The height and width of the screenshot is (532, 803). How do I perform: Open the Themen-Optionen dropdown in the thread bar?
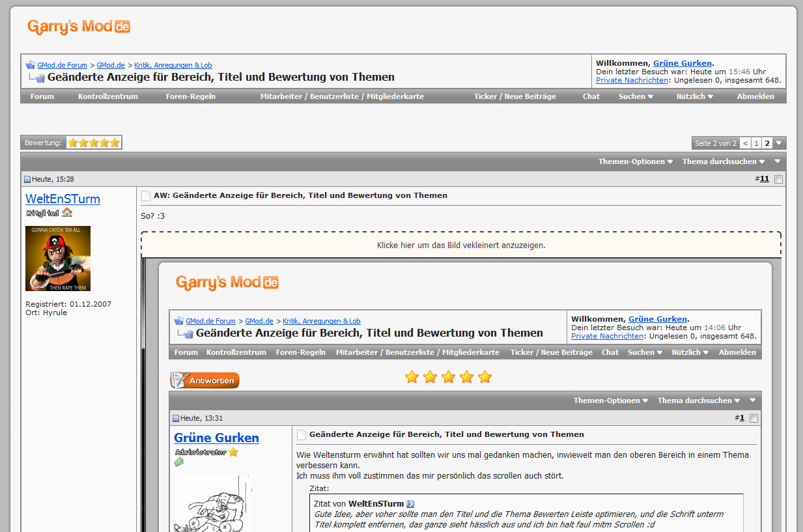tap(635, 161)
